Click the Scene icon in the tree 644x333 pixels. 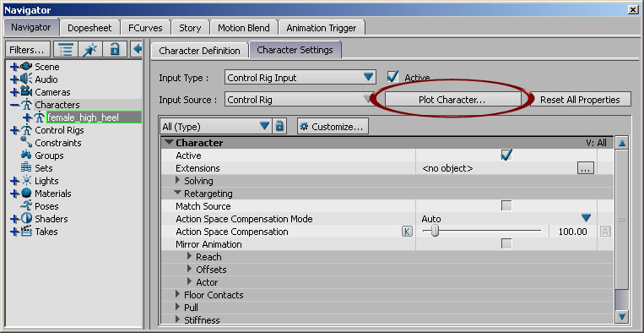click(26, 66)
